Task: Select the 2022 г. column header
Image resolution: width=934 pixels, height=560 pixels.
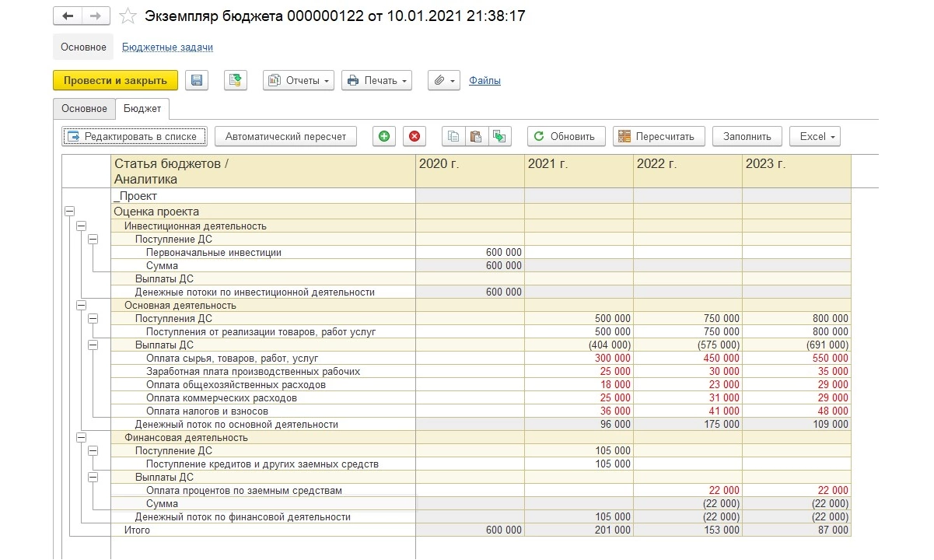Action: tap(688, 171)
